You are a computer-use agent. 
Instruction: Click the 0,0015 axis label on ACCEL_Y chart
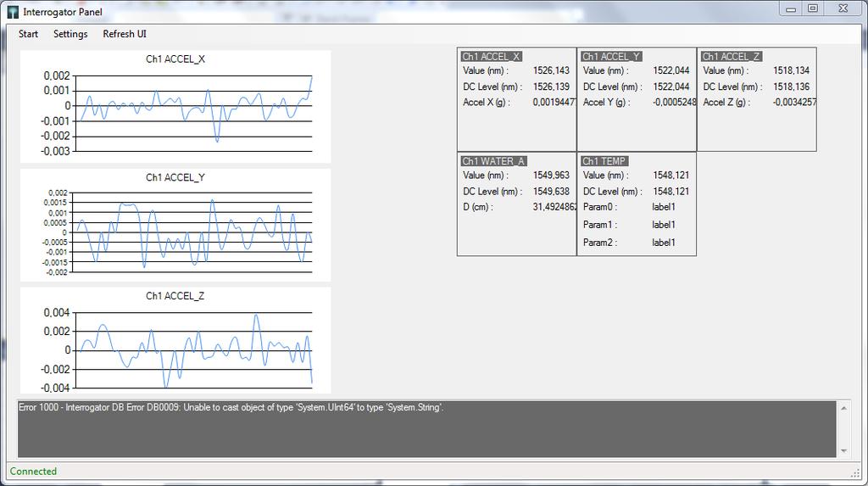[55, 203]
